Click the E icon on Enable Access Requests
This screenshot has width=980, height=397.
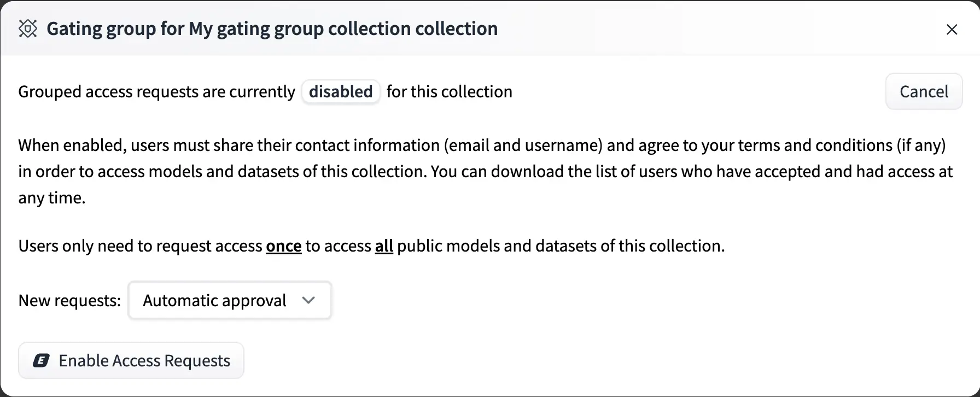coord(41,360)
